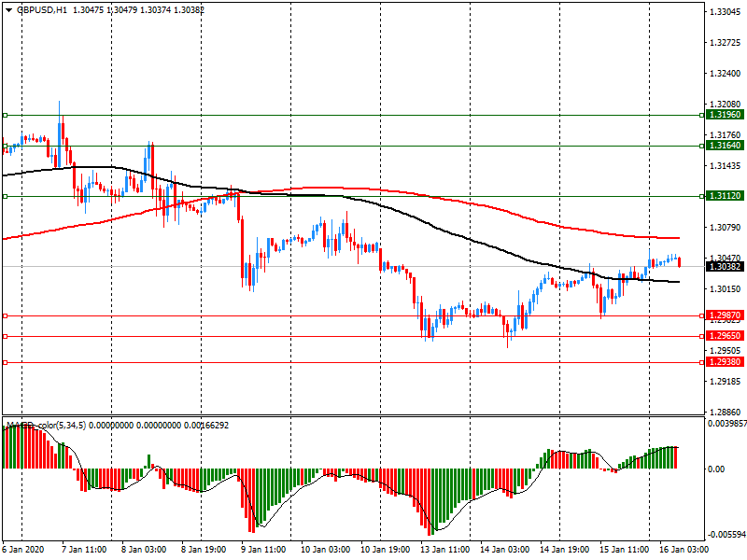Select the square handle of the 1.29380 line
This screenshot has height=560, width=747.
click(6, 362)
